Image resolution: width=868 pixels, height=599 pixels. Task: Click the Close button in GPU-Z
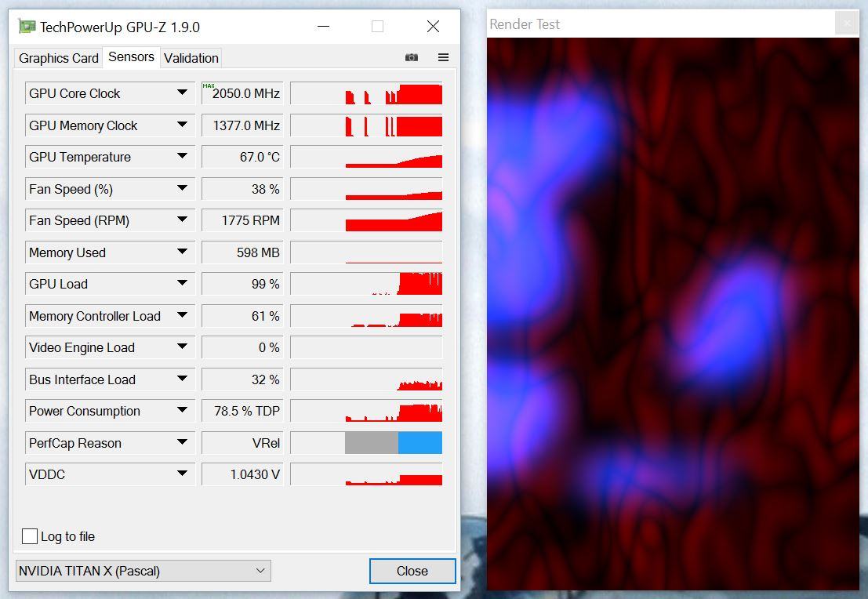click(x=412, y=571)
